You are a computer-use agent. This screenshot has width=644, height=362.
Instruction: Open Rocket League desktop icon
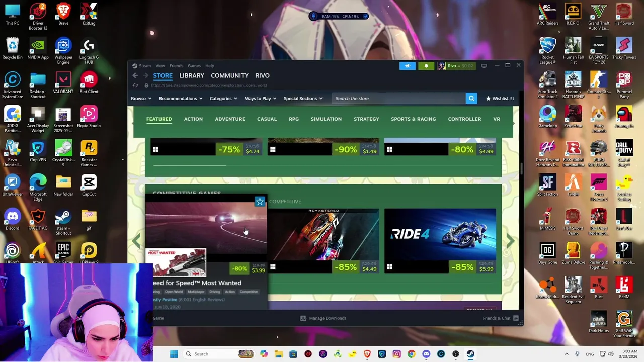tap(547, 49)
